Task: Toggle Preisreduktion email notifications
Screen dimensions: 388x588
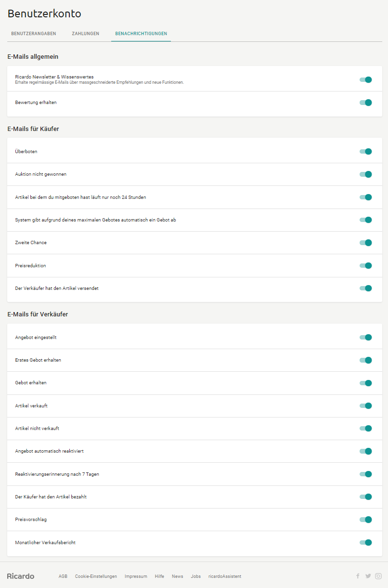Action: click(366, 265)
